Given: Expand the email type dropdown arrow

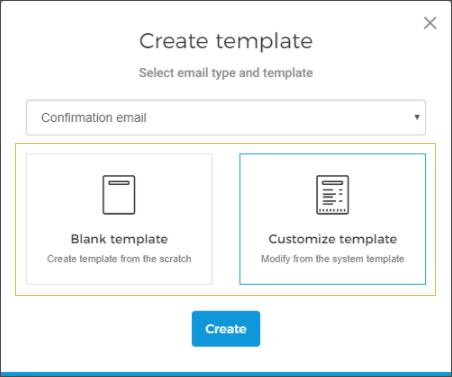Looking at the screenshot, I should point(417,117).
